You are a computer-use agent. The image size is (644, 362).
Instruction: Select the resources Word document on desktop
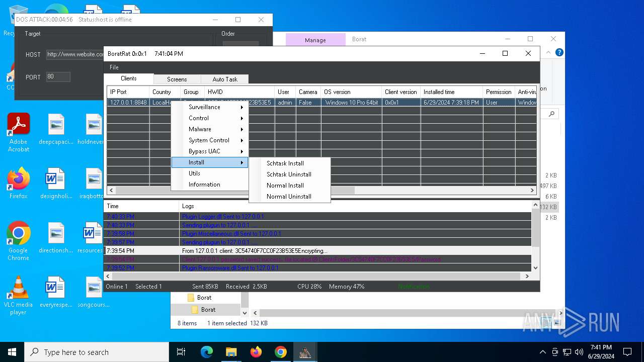pos(91,238)
